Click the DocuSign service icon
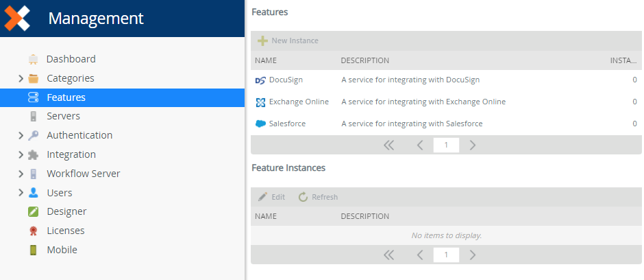The width and height of the screenshot is (644, 280). pos(260,80)
